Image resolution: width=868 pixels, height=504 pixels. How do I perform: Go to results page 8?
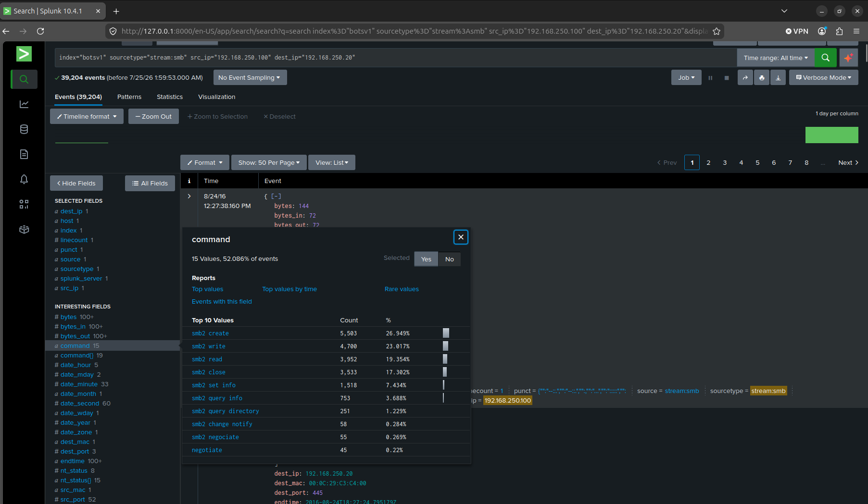point(806,163)
